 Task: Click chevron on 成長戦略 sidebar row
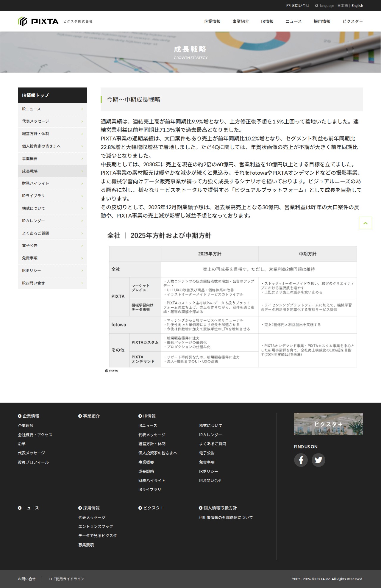click(82, 171)
